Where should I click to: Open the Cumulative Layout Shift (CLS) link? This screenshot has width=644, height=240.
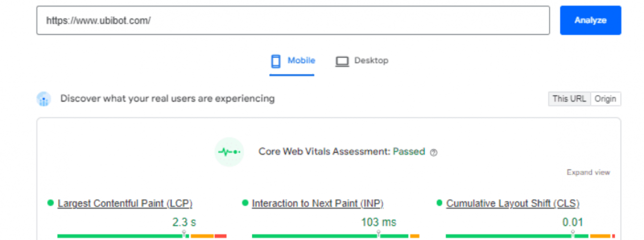coord(513,204)
